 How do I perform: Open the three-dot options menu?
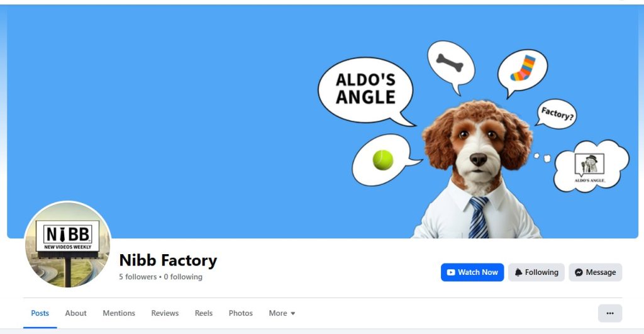[610, 313]
